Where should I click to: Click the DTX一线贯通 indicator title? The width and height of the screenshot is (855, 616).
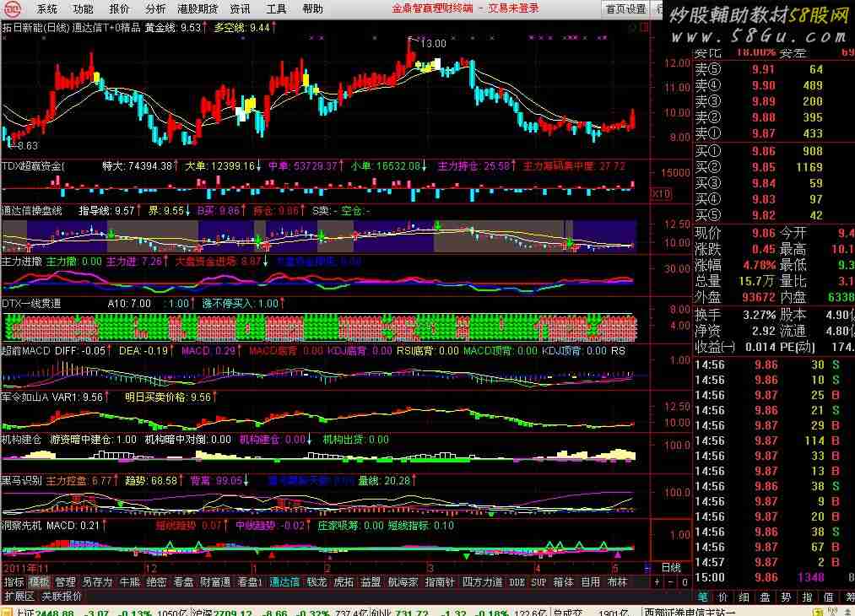[31, 303]
